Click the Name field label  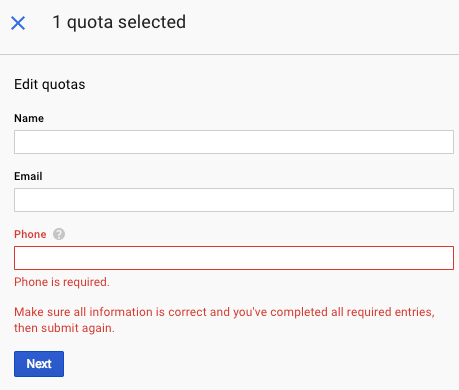(29, 118)
